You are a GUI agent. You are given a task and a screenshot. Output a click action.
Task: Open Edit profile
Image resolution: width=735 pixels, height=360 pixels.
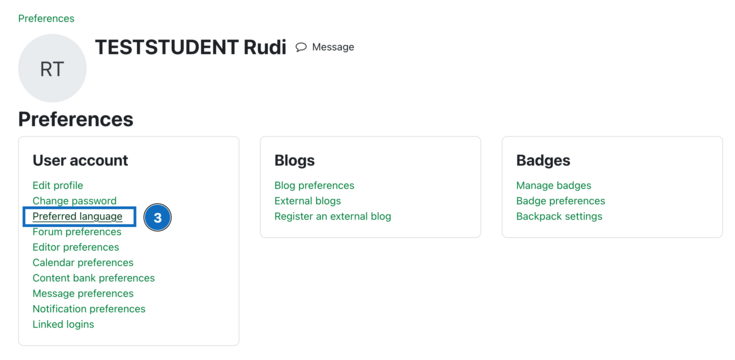coord(58,185)
